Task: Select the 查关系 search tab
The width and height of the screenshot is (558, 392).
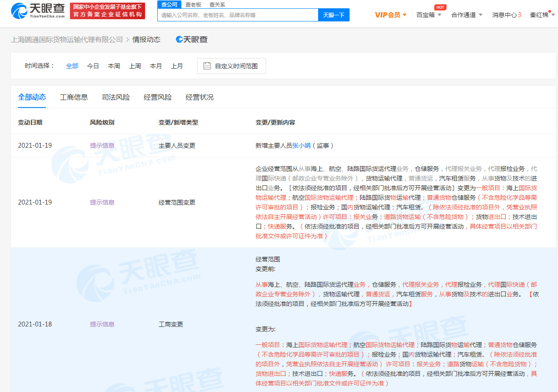Action: [x=217, y=4]
